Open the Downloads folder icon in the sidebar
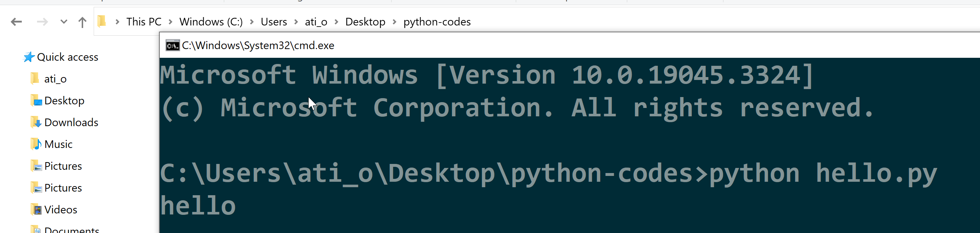This screenshot has width=980, height=233. pyautogui.click(x=36, y=122)
